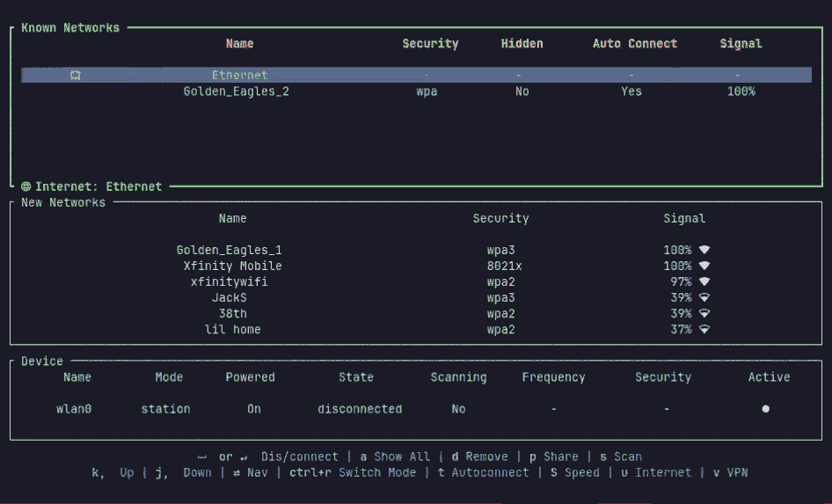
Task: Click the Hidden column header
Action: point(522,43)
